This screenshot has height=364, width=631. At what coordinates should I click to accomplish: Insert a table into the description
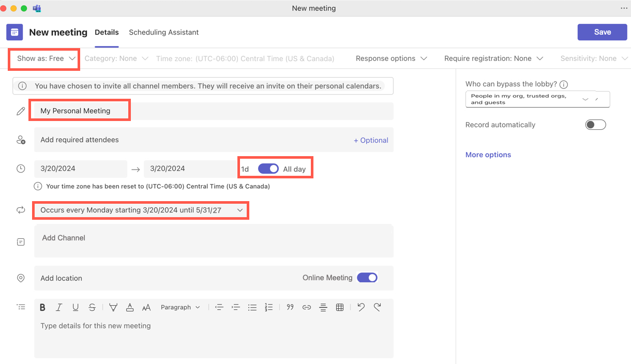340,307
